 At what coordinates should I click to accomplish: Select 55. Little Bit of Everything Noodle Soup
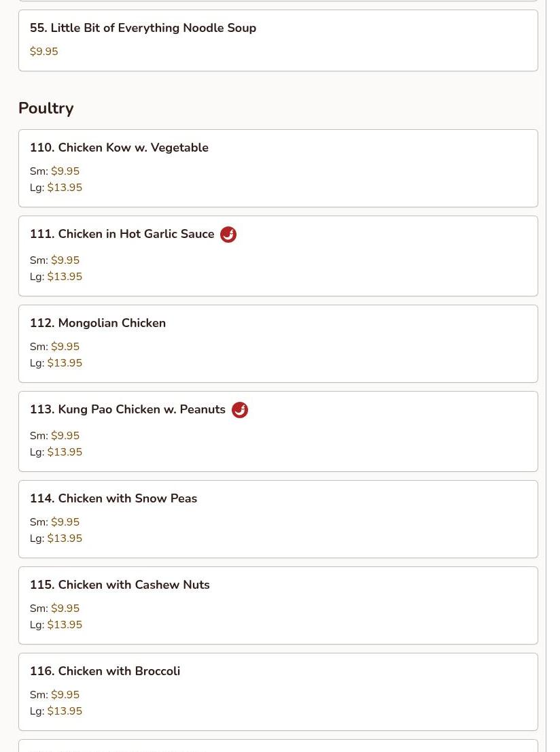click(x=278, y=41)
